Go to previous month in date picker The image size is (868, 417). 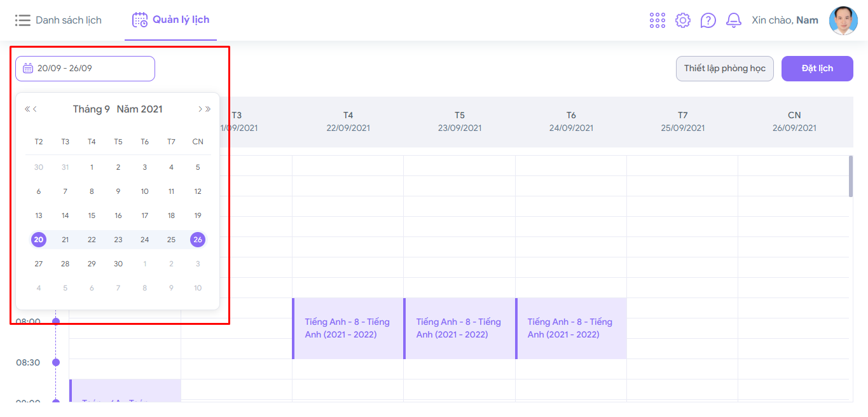(x=35, y=109)
